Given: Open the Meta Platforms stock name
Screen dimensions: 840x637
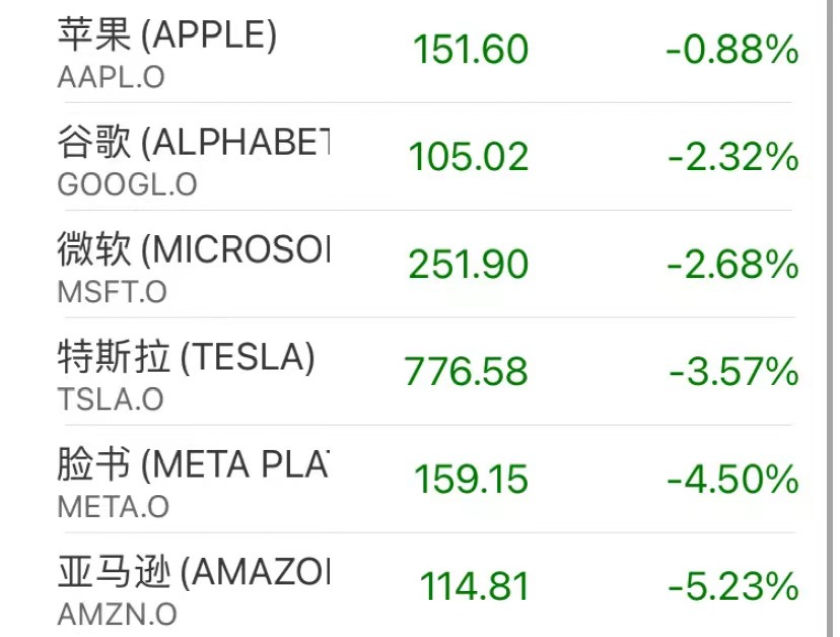Looking at the screenshot, I should 194,464.
